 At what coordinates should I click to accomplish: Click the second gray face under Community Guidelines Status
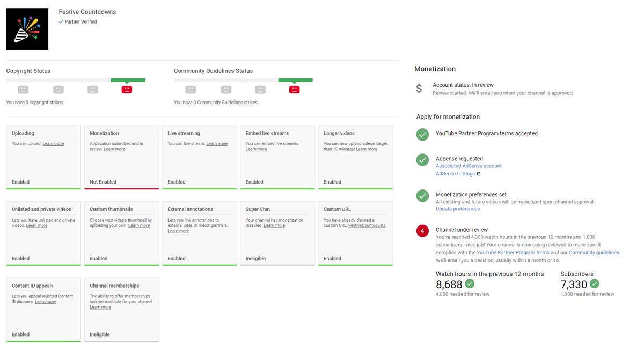click(226, 90)
